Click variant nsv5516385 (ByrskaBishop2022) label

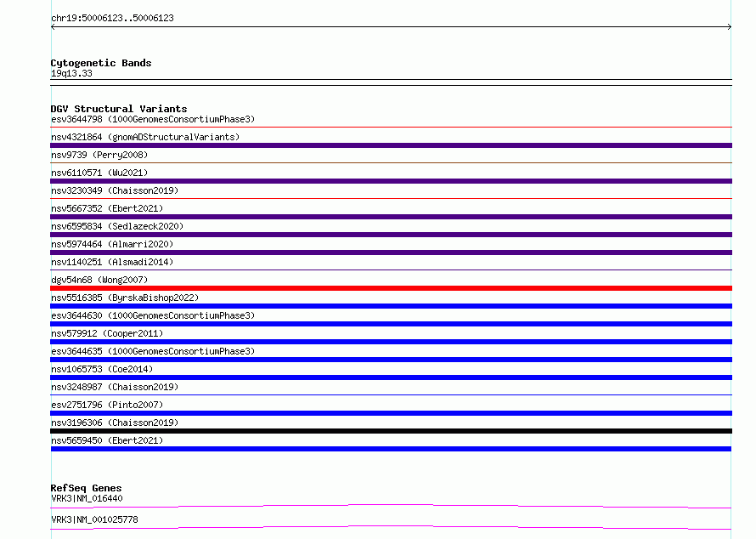tap(125, 298)
